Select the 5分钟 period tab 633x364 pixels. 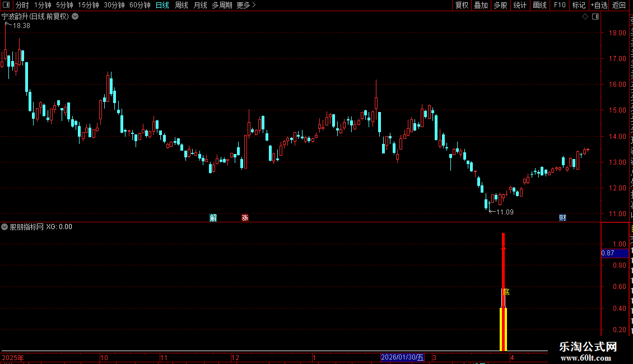click(64, 5)
